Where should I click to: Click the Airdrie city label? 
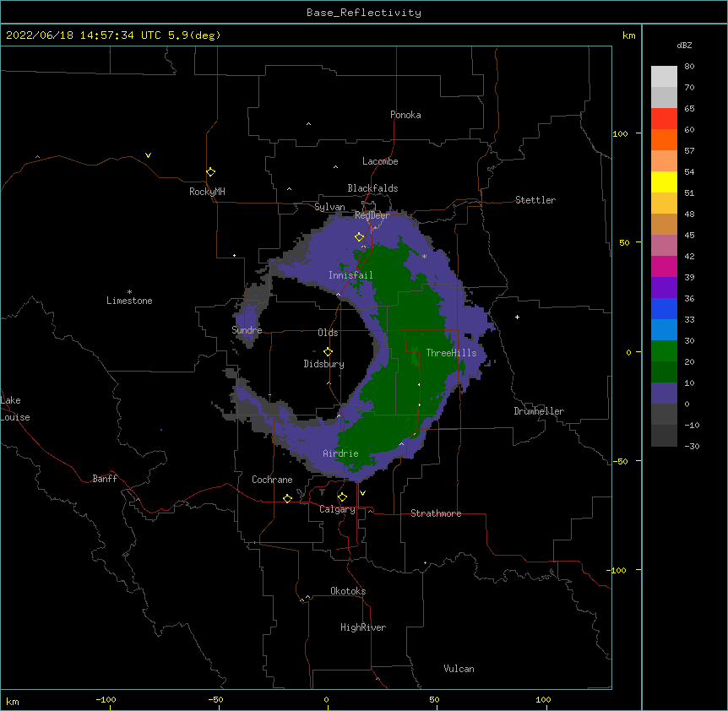pyautogui.click(x=340, y=453)
